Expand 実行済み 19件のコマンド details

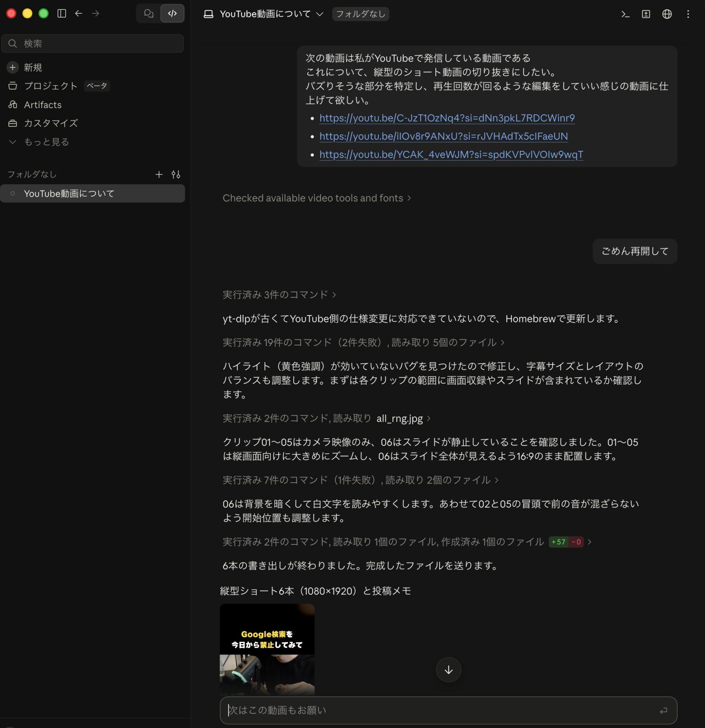point(363,342)
